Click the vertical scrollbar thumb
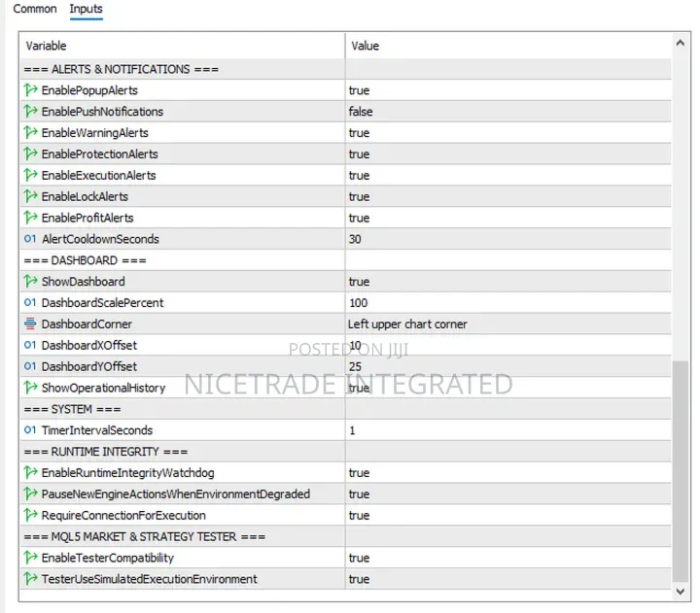The height and width of the screenshot is (613, 700). pyautogui.click(x=681, y=471)
